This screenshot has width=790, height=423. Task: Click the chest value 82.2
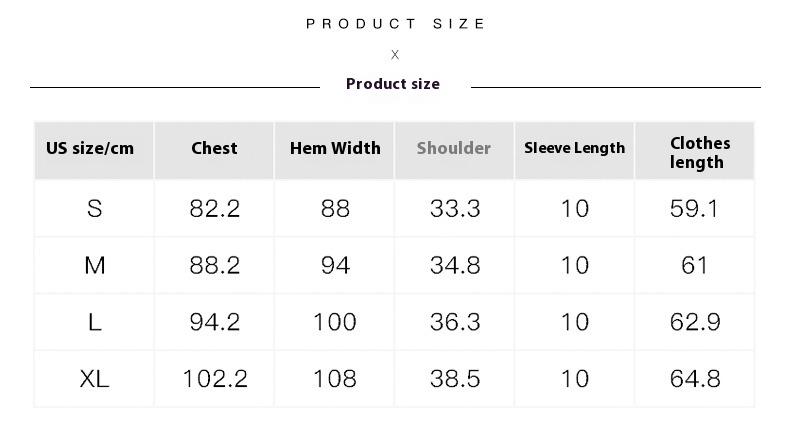point(215,208)
